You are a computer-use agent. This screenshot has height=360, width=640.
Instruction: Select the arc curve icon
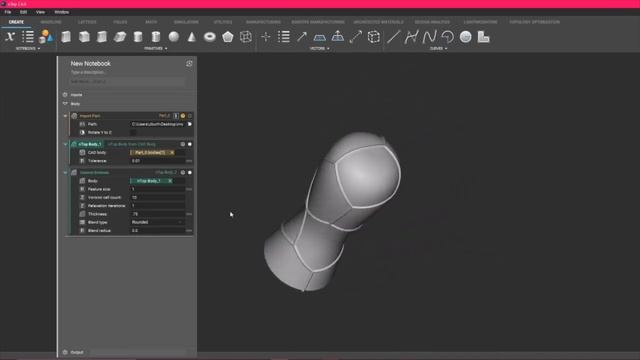(447, 37)
